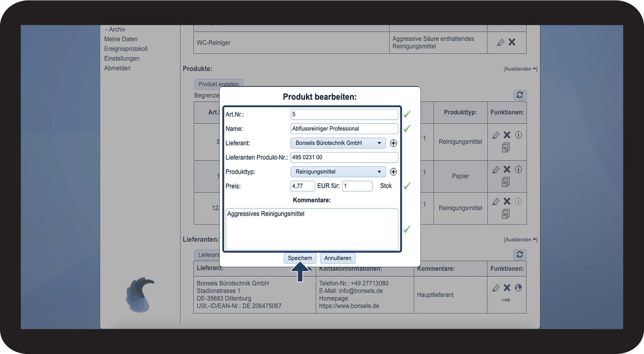Click the Speichern button
Screen dimensions: 644x354
[x=300, y=258]
